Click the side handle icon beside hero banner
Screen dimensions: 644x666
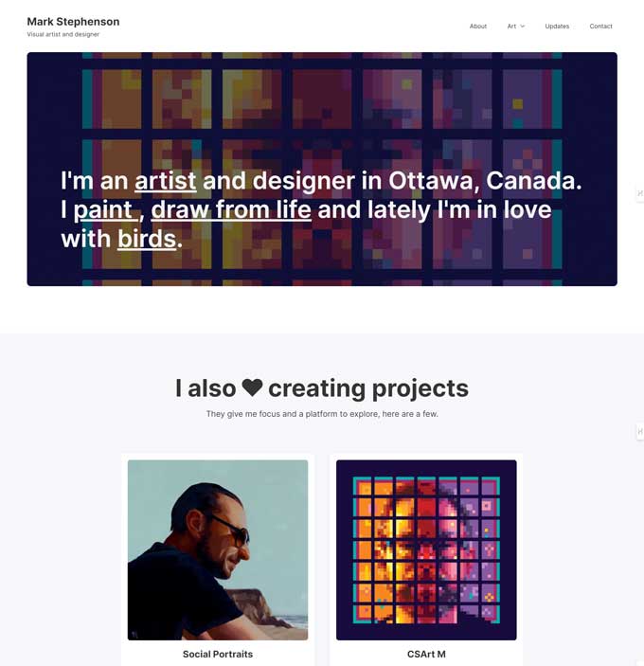click(x=640, y=193)
